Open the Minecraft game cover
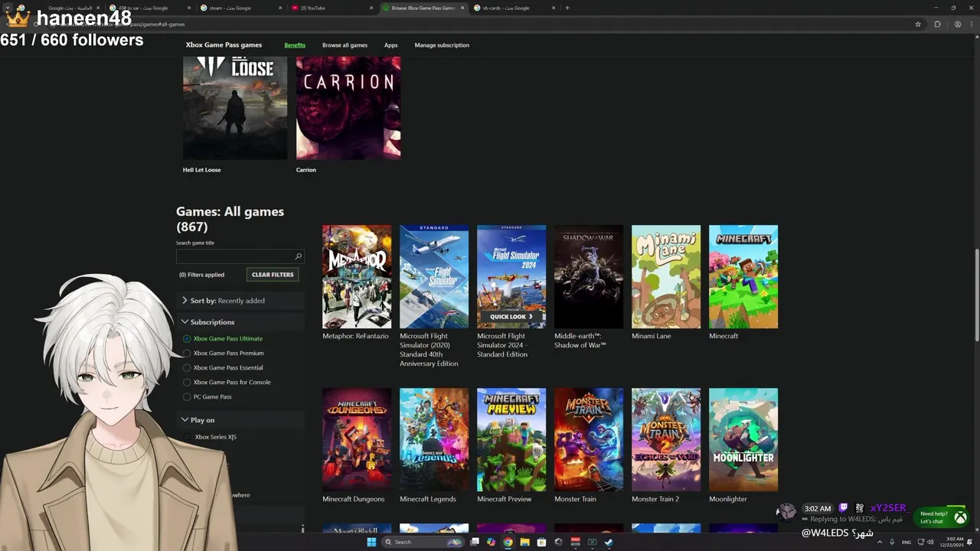The width and height of the screenshot is (980, 551). pos(743,276)
